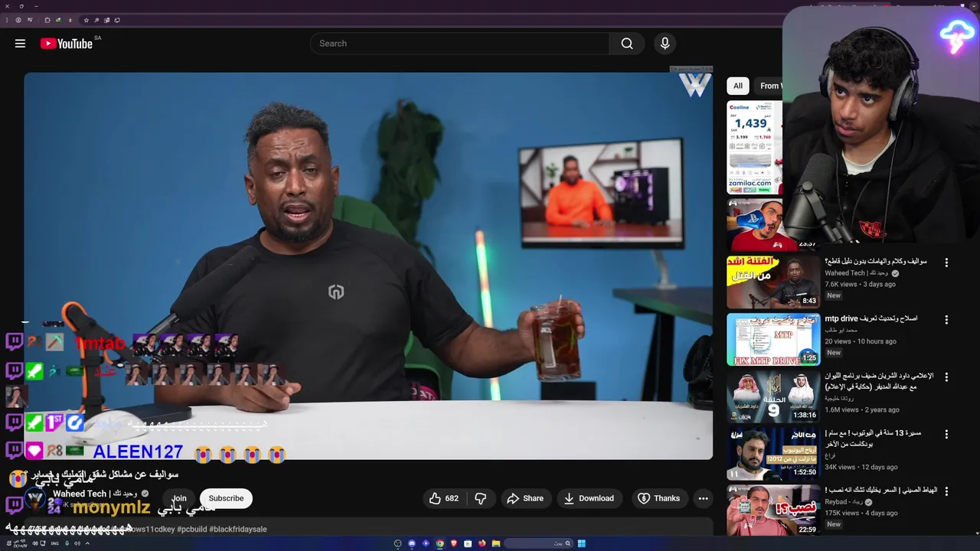
Task: Expand the hidden tray icons chevron
Action: pos(87,543)
